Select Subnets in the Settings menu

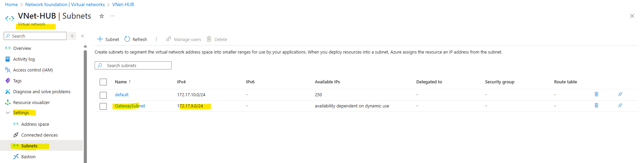[x=29, y=146]
